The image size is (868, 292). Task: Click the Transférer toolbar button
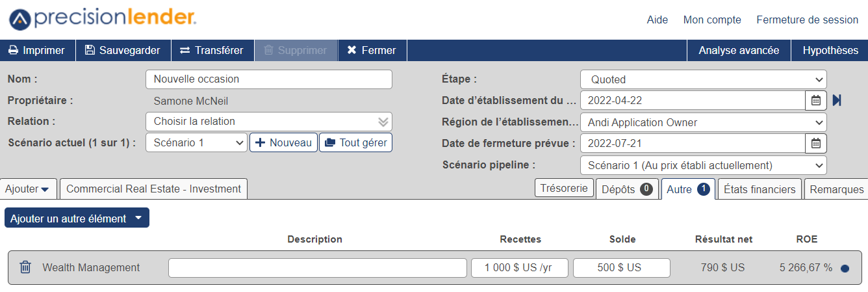point(212,50)
